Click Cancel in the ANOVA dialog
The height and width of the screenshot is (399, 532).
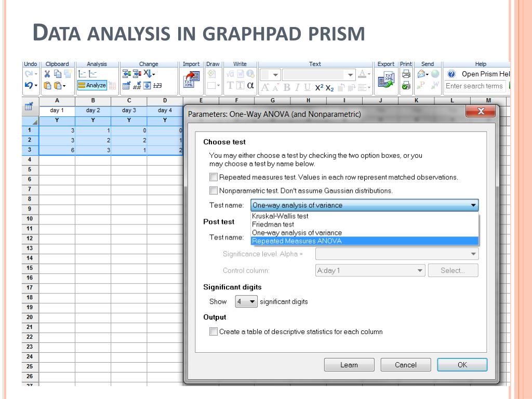[406, 365]
